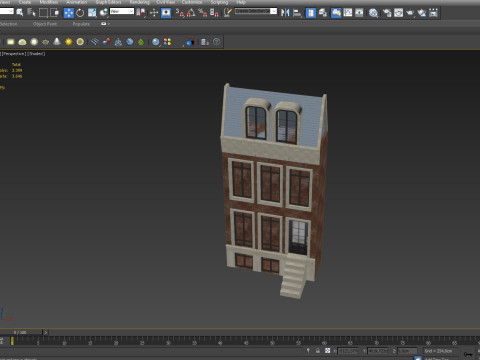Screen dimensions: 480x360
Task: Click the X coordinate input field
Action: pyautogui.click(x=349, y=351)
